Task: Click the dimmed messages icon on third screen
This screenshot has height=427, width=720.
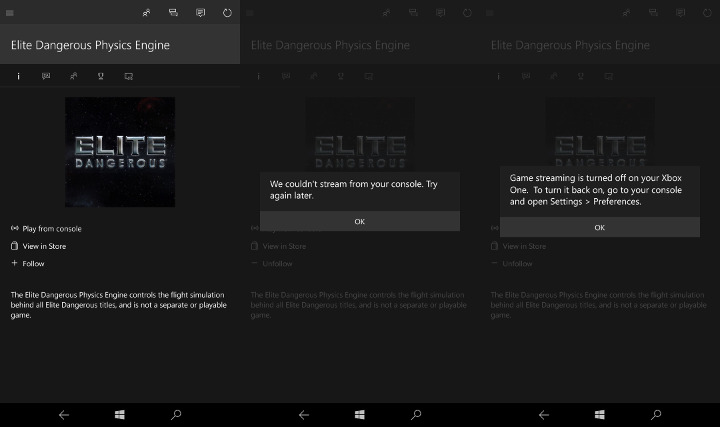Action: click(681, 13)
